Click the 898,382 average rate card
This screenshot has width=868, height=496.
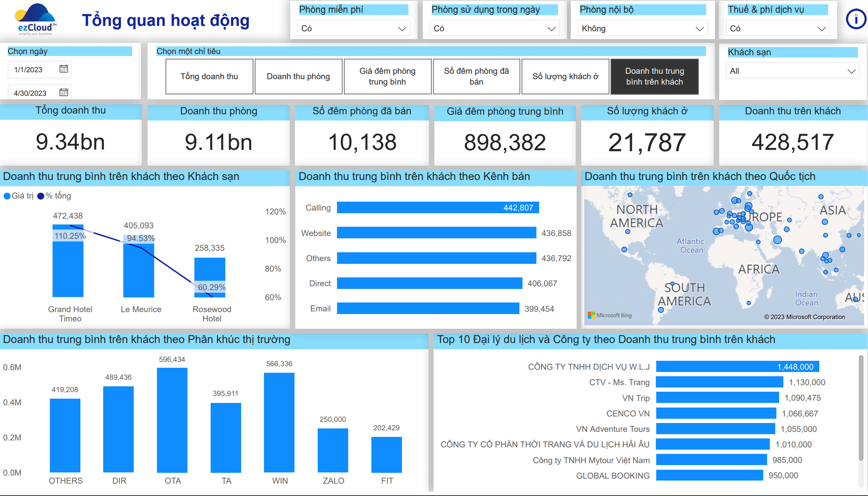pos(505,135)
